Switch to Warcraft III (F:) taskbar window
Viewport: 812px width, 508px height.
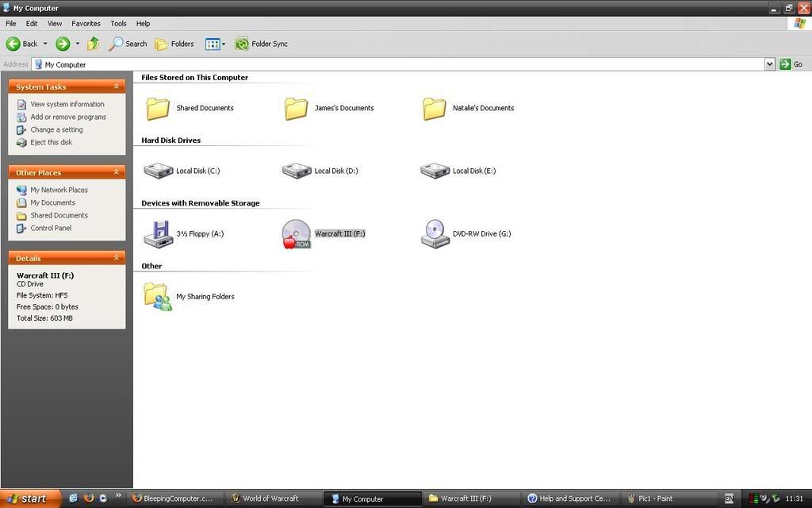(x=470, y=498)
